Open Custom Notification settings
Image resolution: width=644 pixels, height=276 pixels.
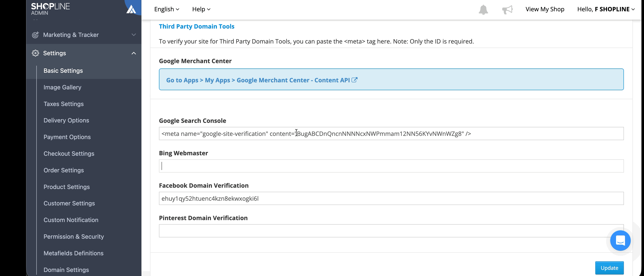click(x=71, y=220)
